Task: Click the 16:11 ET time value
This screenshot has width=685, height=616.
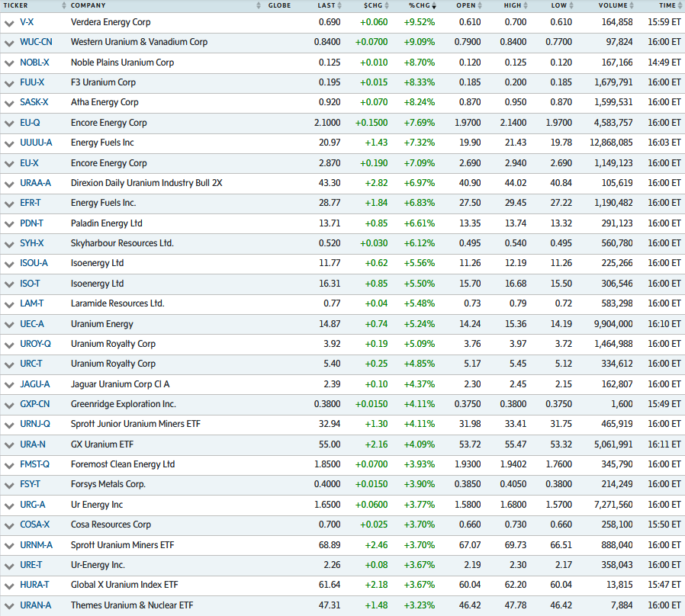Action: point(664,444)
